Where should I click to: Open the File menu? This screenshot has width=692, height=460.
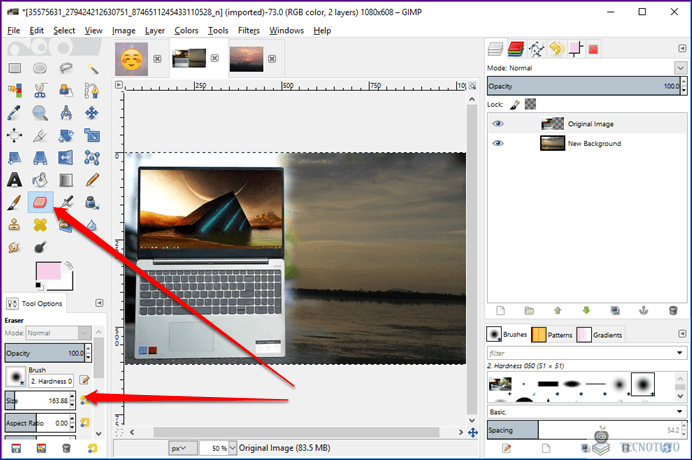point(14,30)
